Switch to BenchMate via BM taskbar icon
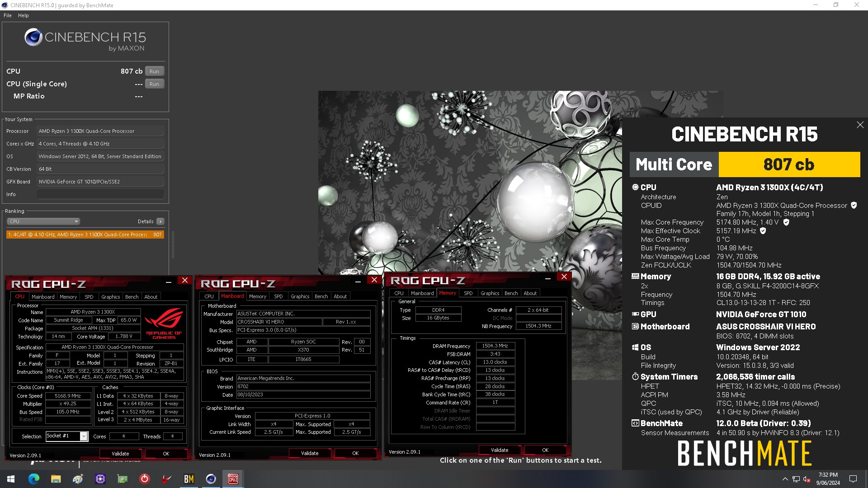 point(189,479)
